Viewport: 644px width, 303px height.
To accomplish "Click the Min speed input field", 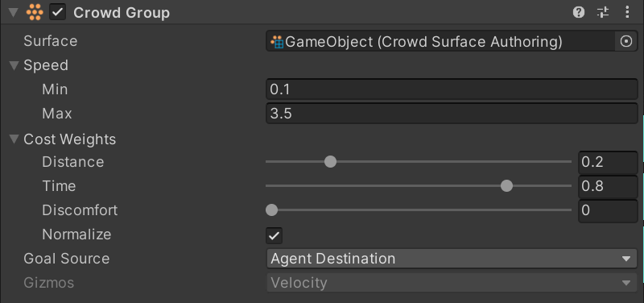I will coord(452,89).
